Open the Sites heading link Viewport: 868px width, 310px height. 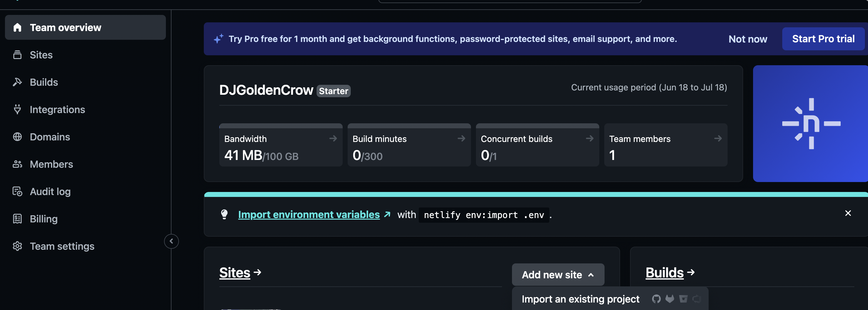235,272
